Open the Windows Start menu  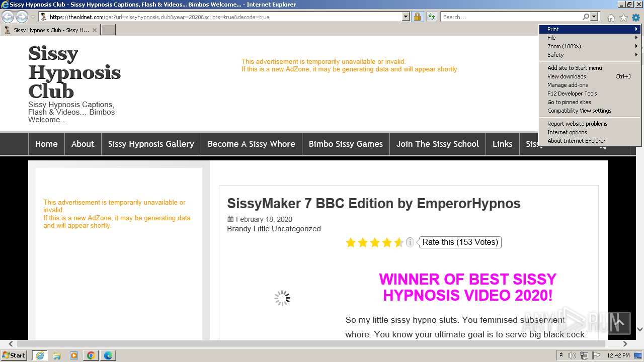[x=14, y=355]
